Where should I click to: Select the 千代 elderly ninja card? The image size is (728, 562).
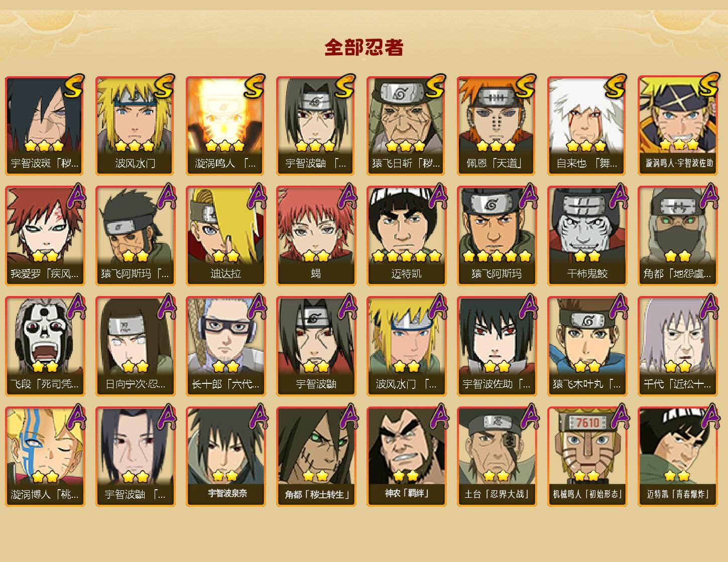click(x=677, y=346)
